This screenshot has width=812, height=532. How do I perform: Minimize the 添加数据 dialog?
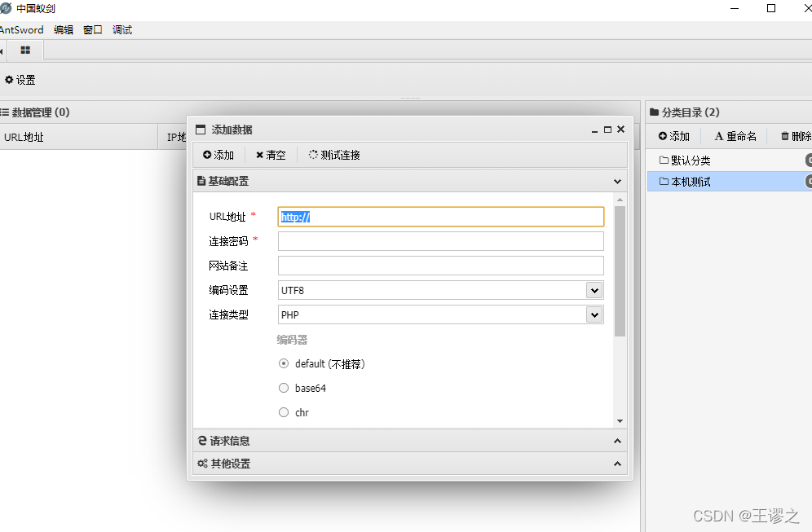[x=594, y=130]
